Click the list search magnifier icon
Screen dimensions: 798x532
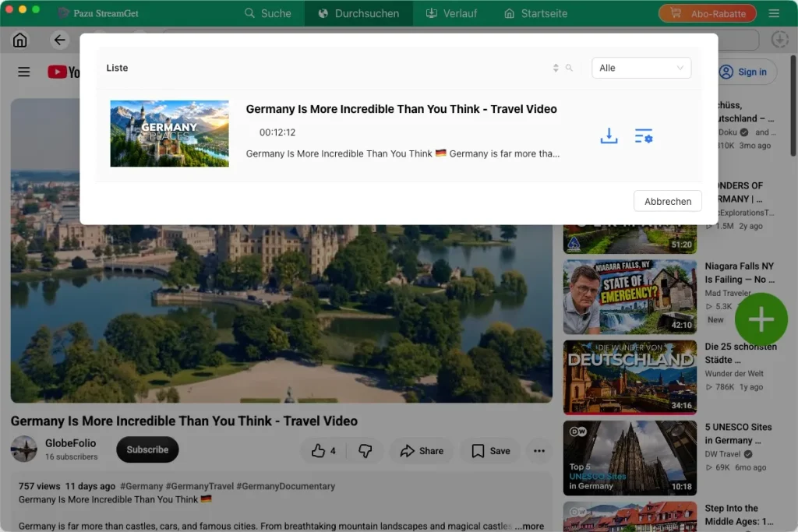tap(569, 68)
